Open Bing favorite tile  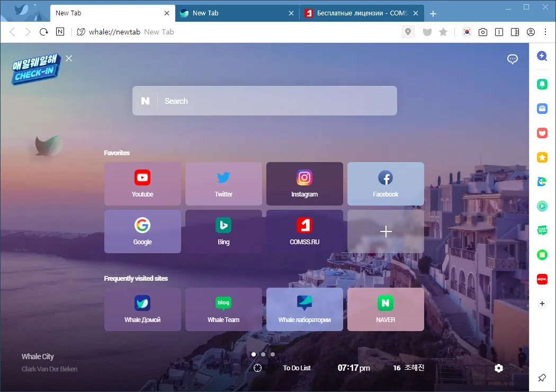pos(223,231)
